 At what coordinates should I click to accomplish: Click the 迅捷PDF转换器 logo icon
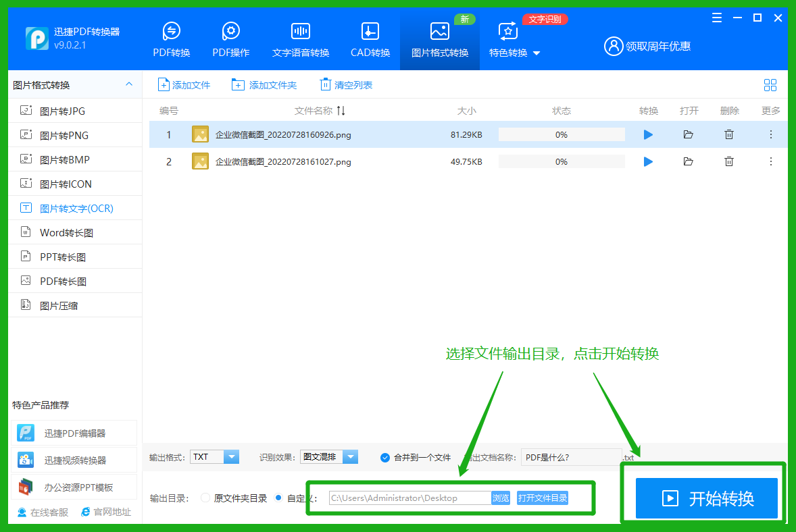tap(37, 38)
